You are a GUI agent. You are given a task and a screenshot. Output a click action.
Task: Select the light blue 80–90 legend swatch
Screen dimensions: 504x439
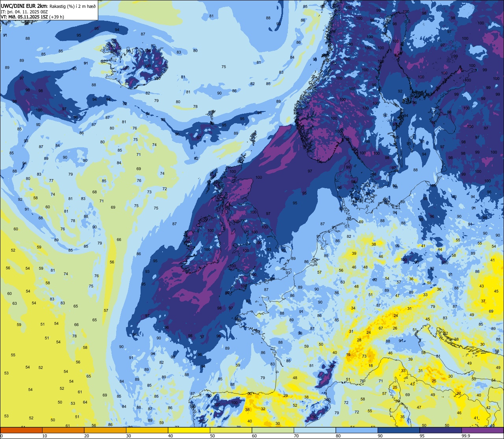point(357,430)
